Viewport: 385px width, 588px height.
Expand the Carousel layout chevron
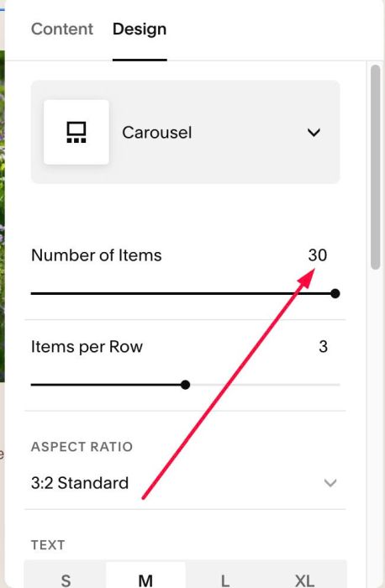coord(314,133)
